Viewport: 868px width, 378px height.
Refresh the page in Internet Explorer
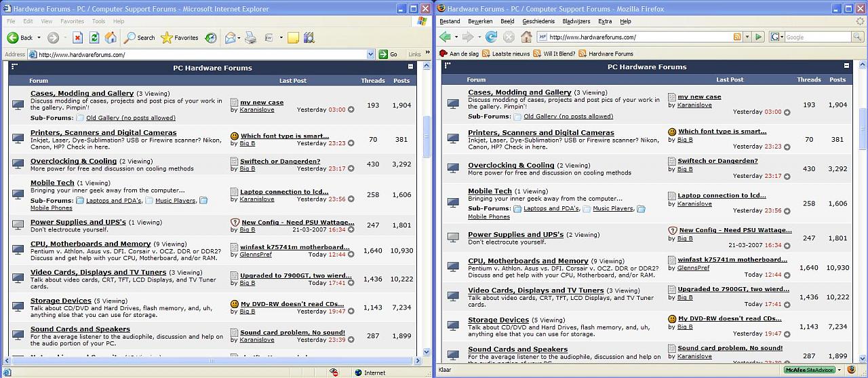pos(94,37)
